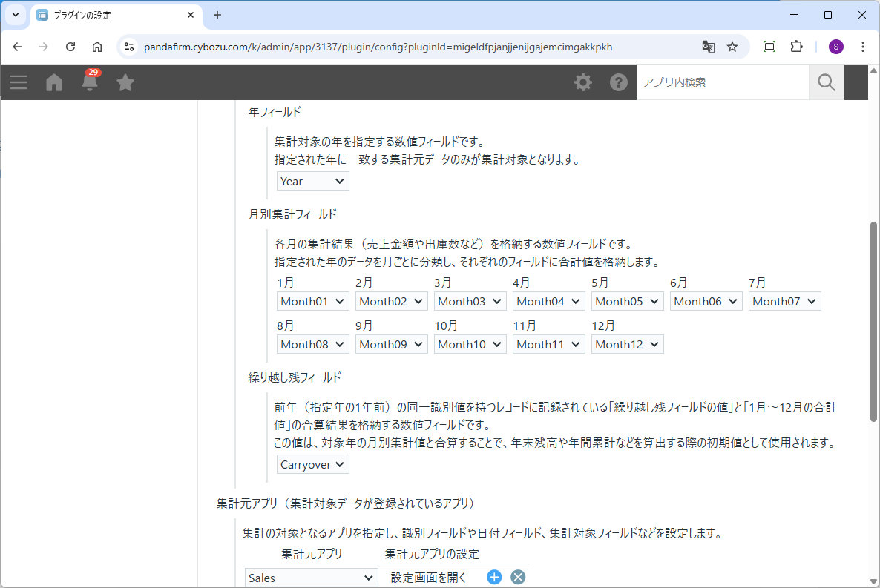Expand the Sales source app dropdown
Image resolution: width=880 pixels, height=588 pixels.
click(311, 578)
